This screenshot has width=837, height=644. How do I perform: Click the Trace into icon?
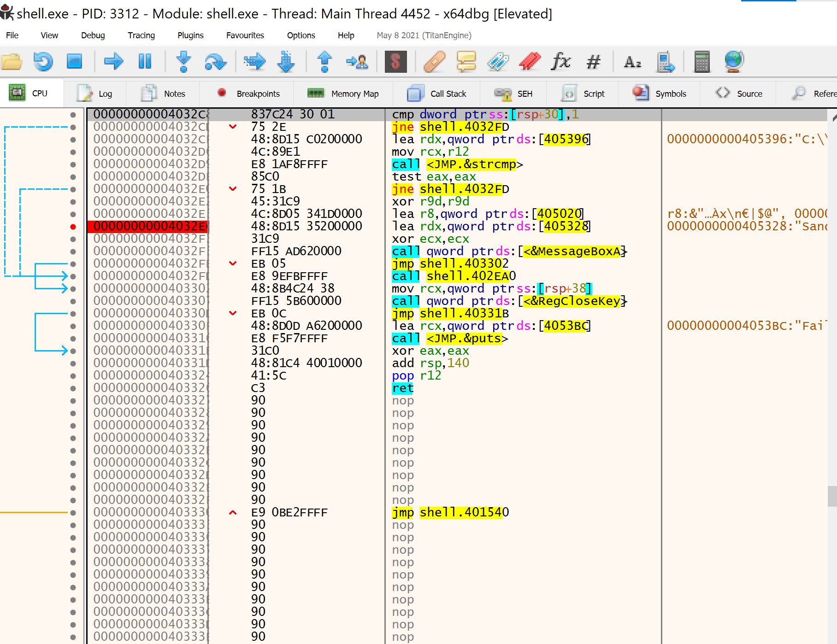pos(255,61)
